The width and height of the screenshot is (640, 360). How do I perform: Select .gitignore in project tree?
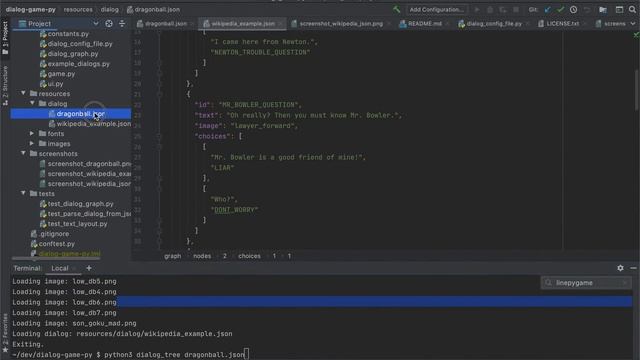54,234
